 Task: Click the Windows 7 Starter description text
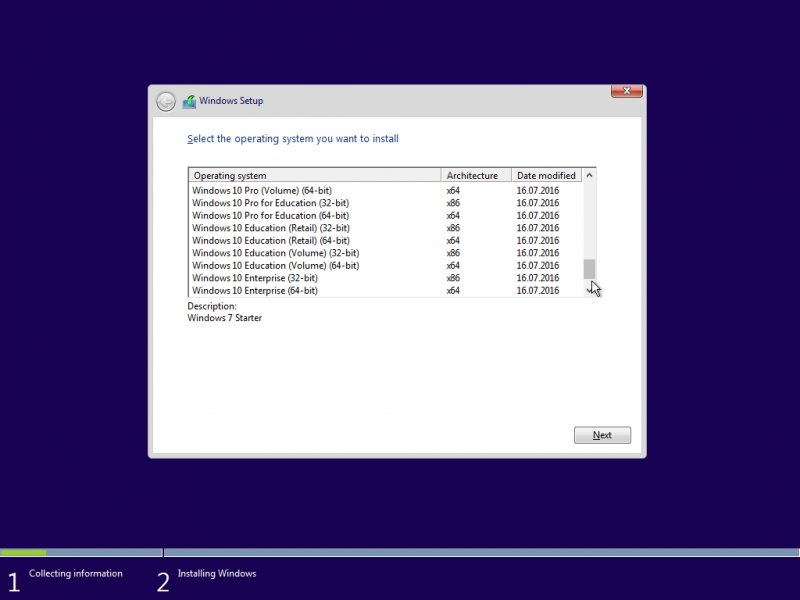pos(224,318)
